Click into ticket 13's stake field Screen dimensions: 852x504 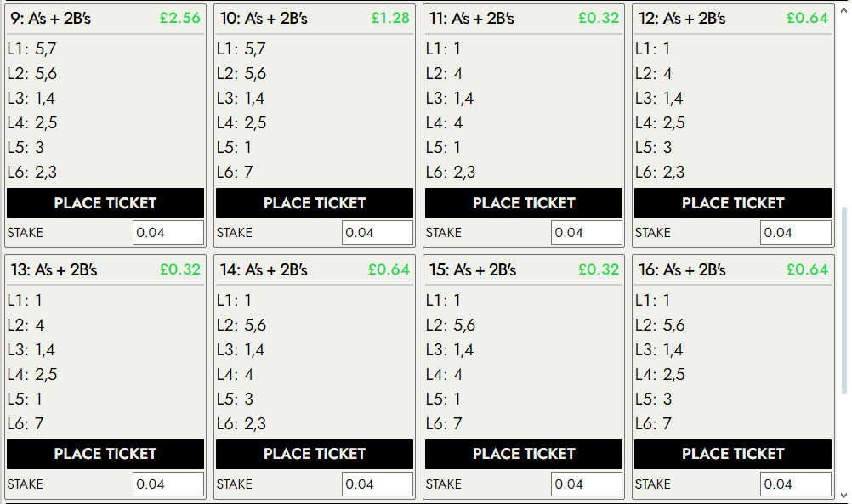(168, 484)
